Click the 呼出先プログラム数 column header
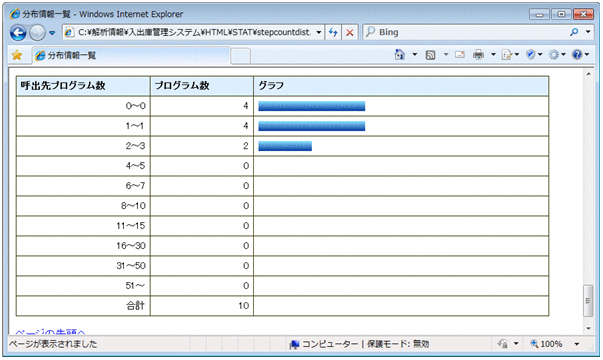 83,86
